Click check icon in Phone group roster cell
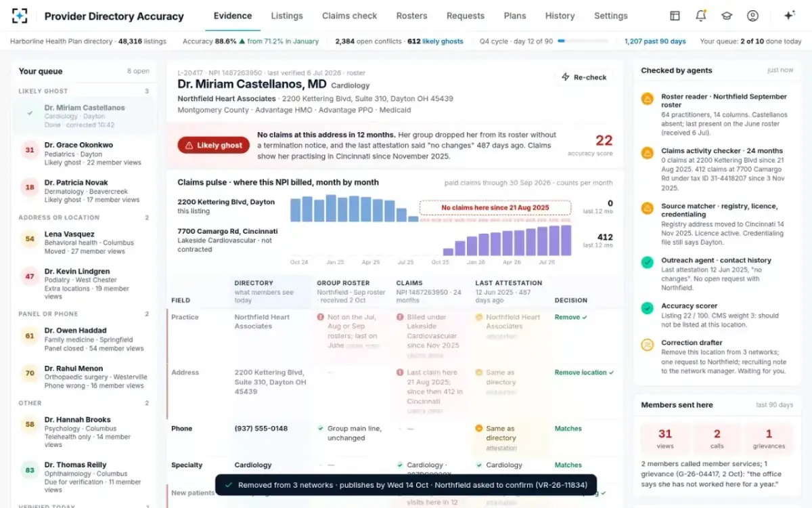 (x=321, y=429)
